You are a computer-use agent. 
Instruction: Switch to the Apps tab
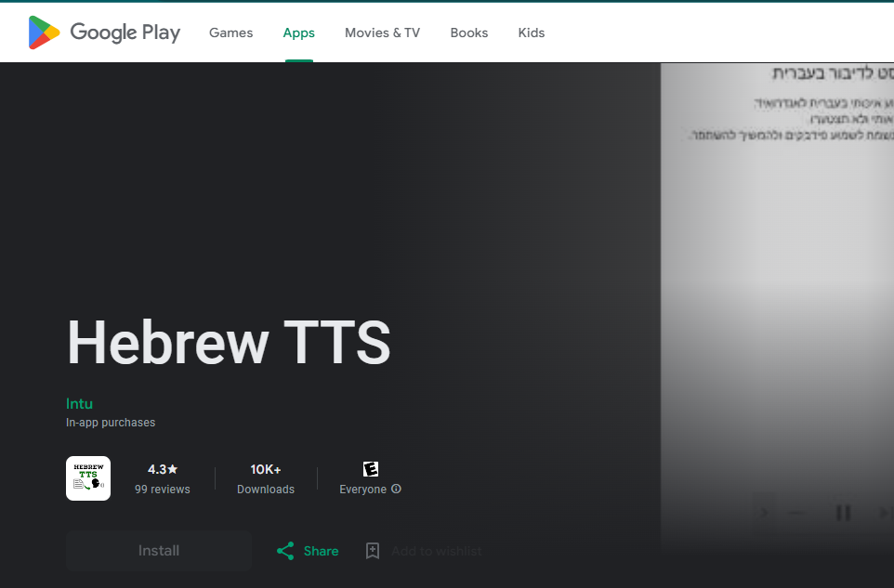tap(298, 33)
